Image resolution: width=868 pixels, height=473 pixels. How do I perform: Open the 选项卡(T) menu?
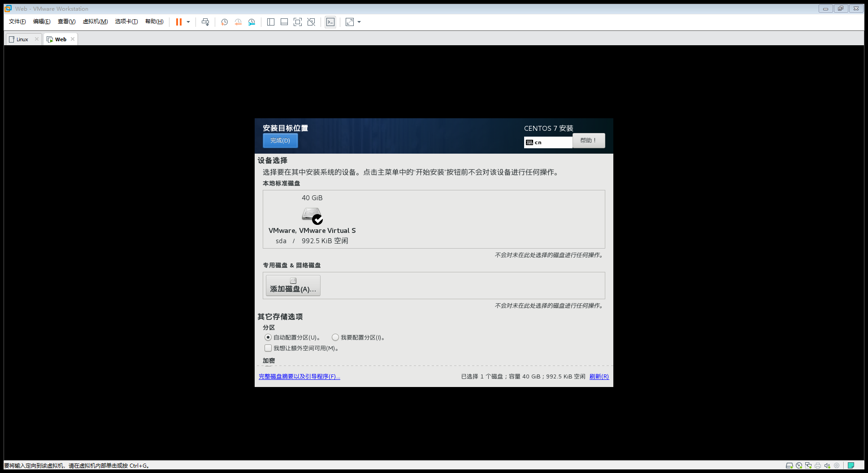pyautogui.click(x=126, y=21)
